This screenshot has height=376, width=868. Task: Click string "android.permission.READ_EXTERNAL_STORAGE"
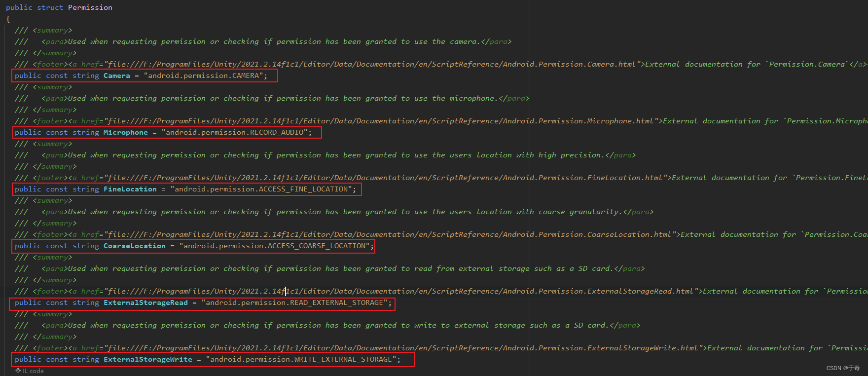coord(294,302)
